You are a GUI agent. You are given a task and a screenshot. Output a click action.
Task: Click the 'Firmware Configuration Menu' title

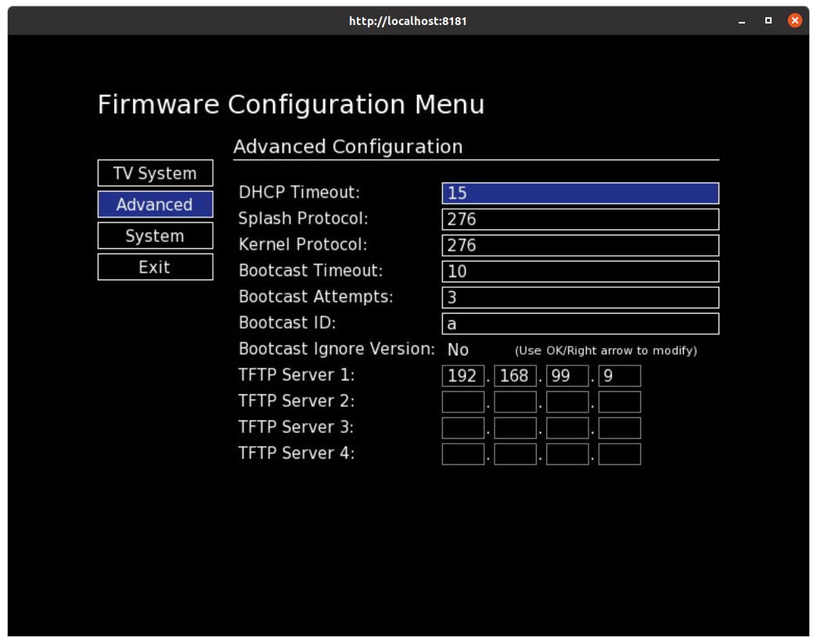pos(291,104)
